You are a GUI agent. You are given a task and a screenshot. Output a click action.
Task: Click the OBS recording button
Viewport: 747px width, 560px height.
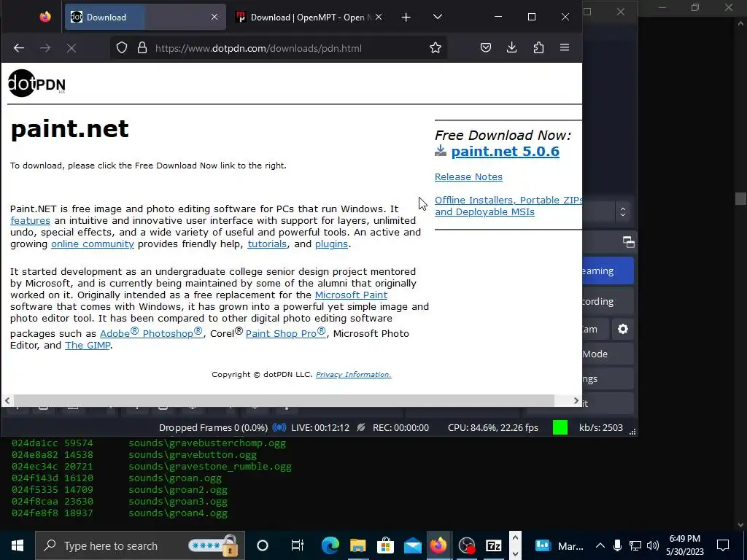tap(608, 301)
